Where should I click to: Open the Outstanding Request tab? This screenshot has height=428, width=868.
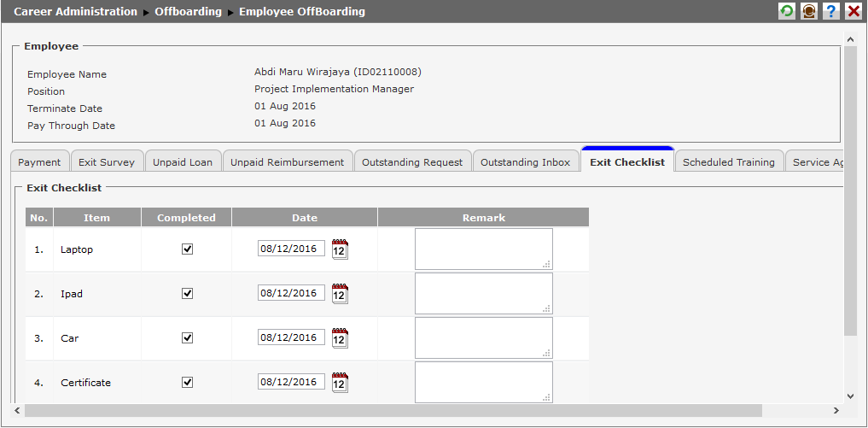(412, 161)
